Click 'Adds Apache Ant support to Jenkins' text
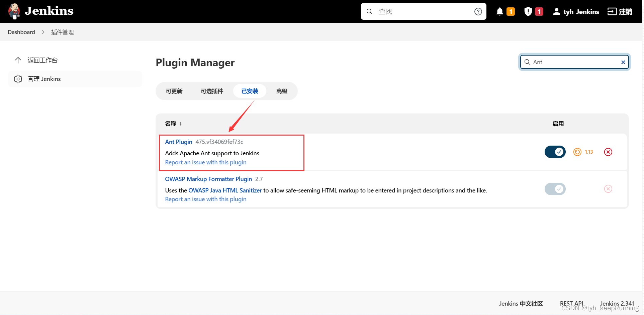 212,153
